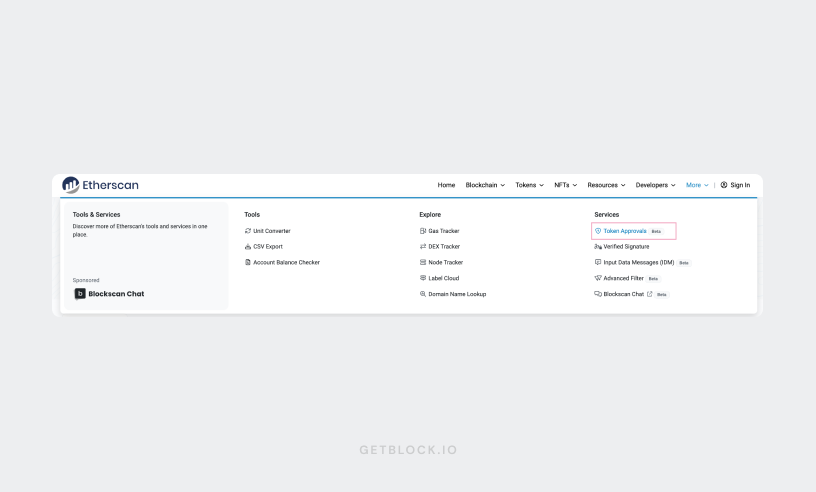Click the Input Data Messages chat icon
The image size is (816, 492).
[x=598, y=262]
